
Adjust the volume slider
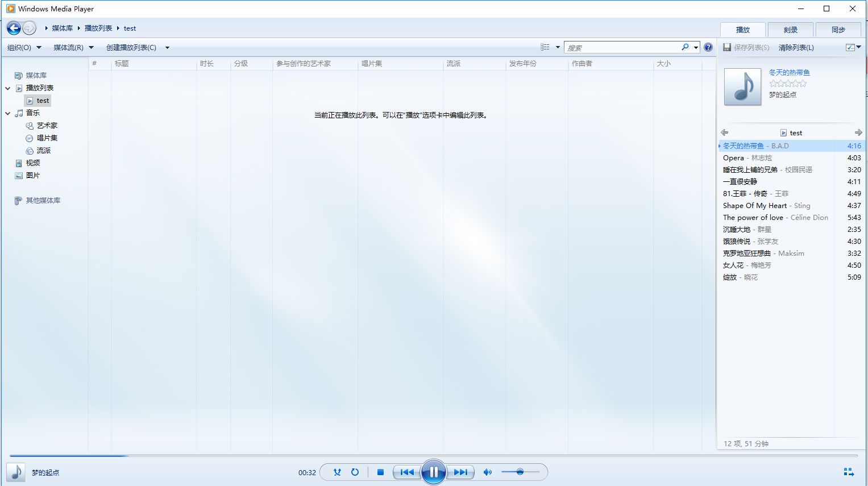click(x=520, y=472)
